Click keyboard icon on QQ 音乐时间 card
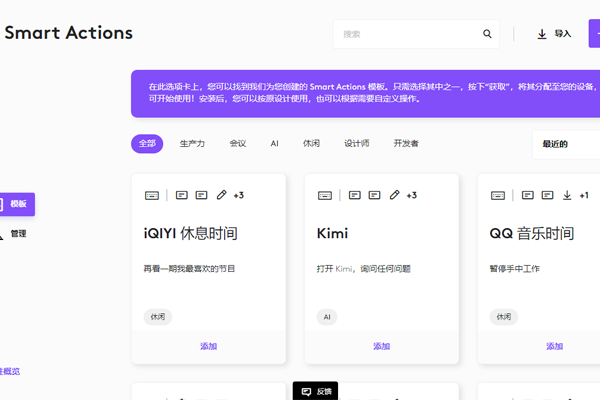Image resolution: width=600 pixels, height=400 pixels. [497, 195]
